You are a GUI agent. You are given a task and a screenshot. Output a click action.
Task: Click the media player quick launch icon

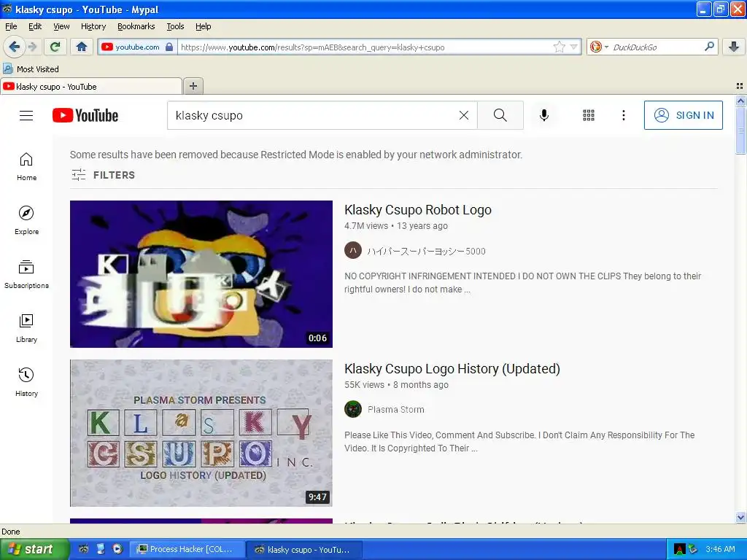click(x=117, y=549)
